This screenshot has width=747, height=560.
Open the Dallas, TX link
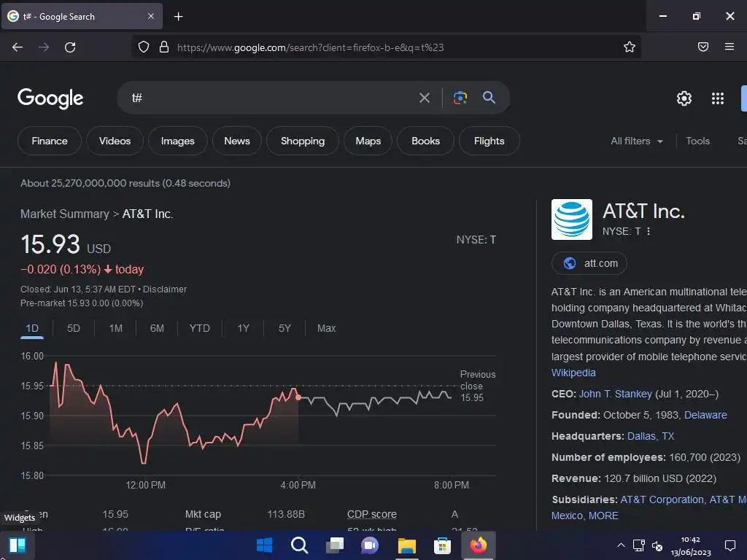tap(651, 436)
